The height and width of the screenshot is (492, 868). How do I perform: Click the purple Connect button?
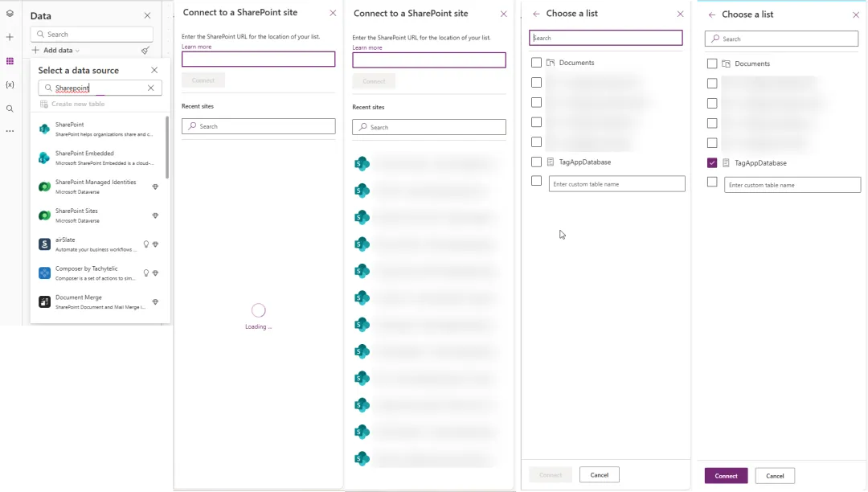pyautogui.click(x=727, y=476)
